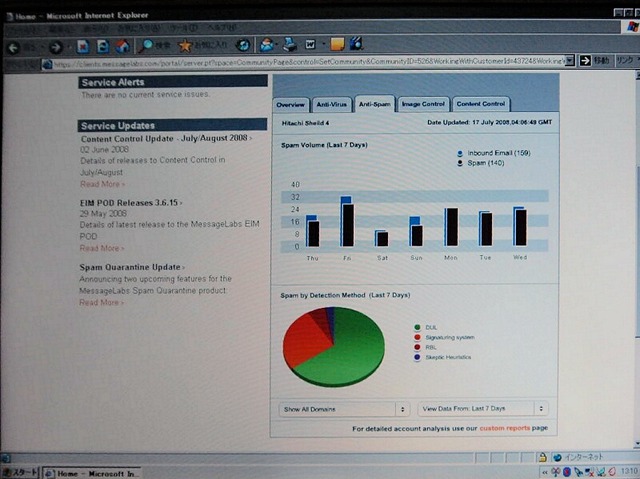Image resolution: width=640 pixels, height=479 pixels.
Task: Click the Print icon in toolbar
Action: [290, 44]
